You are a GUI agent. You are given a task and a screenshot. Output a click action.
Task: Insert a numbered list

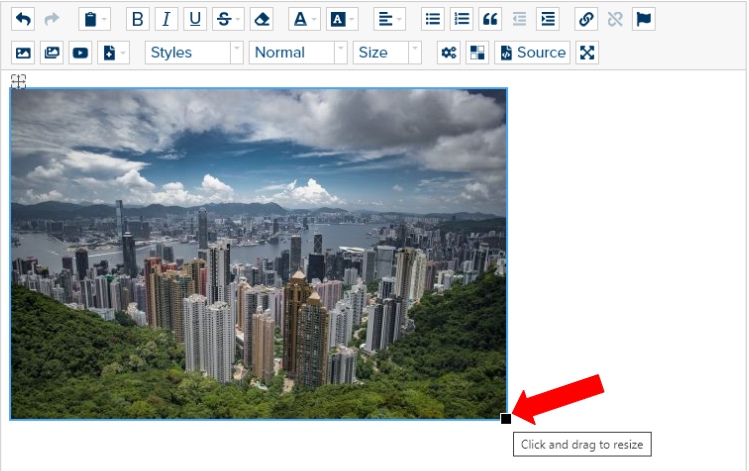(x=461, y=19)
